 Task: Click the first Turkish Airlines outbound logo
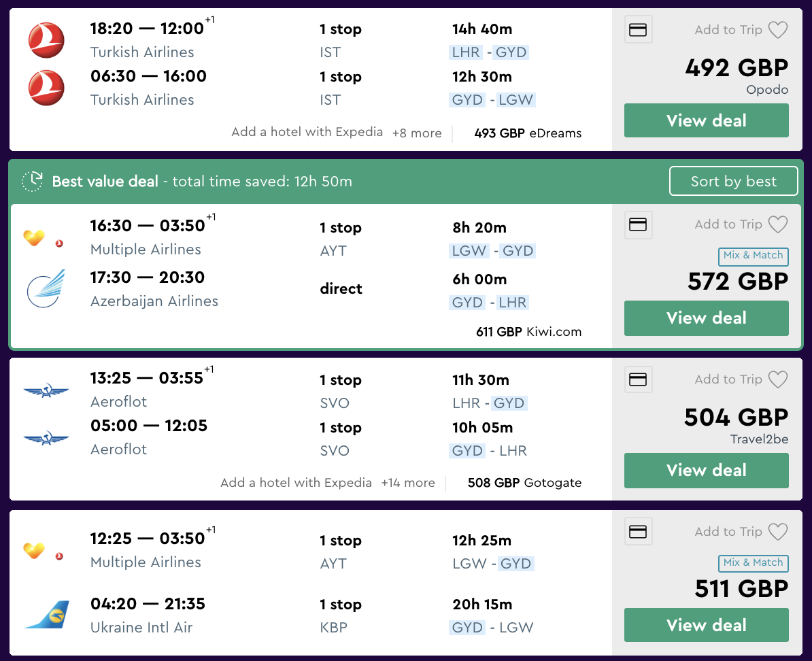tap(46, 40)
